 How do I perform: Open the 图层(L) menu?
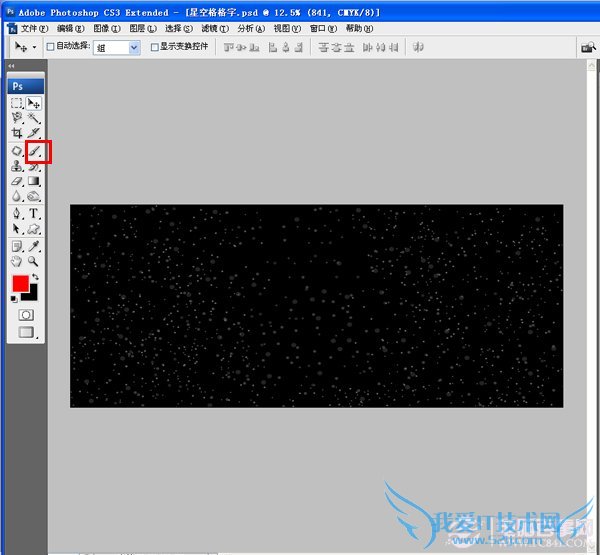pos(143,28)
